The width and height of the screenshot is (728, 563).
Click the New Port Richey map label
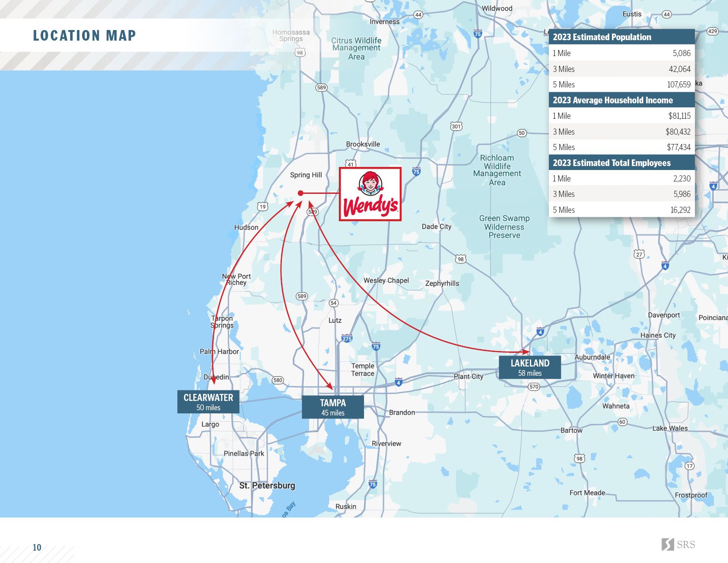coord(236,279)
